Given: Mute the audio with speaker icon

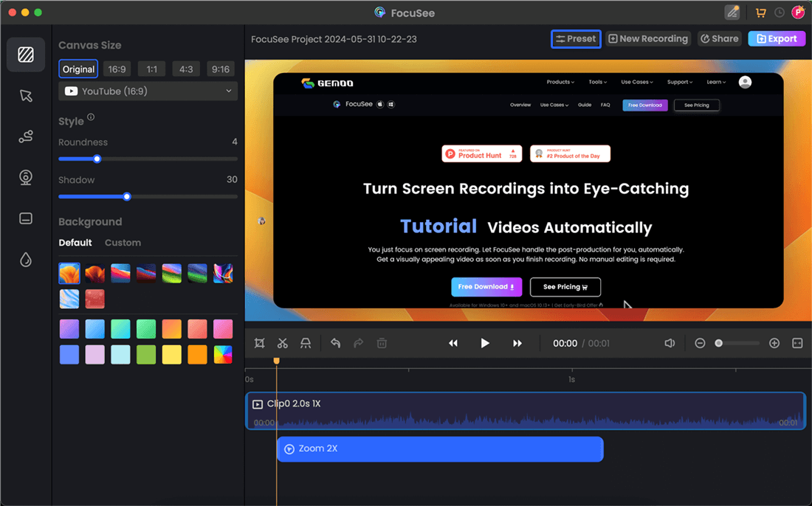Looking at the screenshot, I should pos(670,343).
